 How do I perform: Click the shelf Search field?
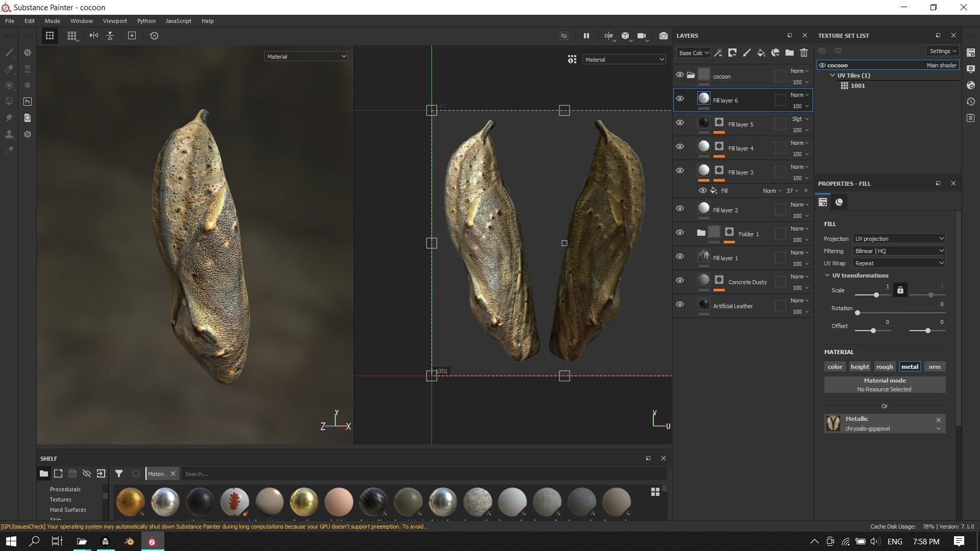[x=424, y=474]
